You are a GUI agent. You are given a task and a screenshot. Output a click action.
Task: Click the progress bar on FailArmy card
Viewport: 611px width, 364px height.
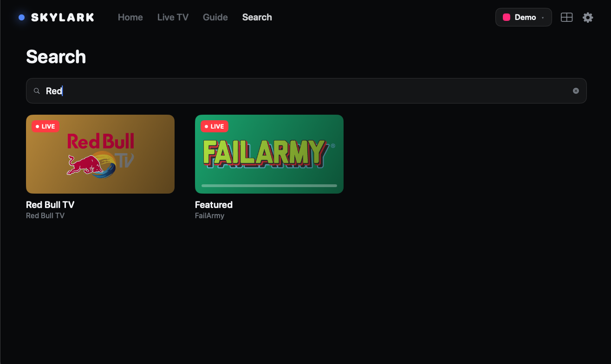[269, 186]
